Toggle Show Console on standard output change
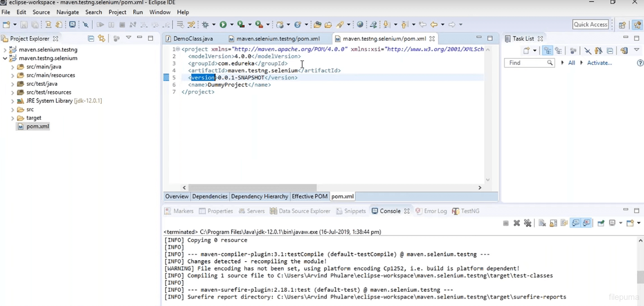The image size is (644, 306). click(576, 223)
